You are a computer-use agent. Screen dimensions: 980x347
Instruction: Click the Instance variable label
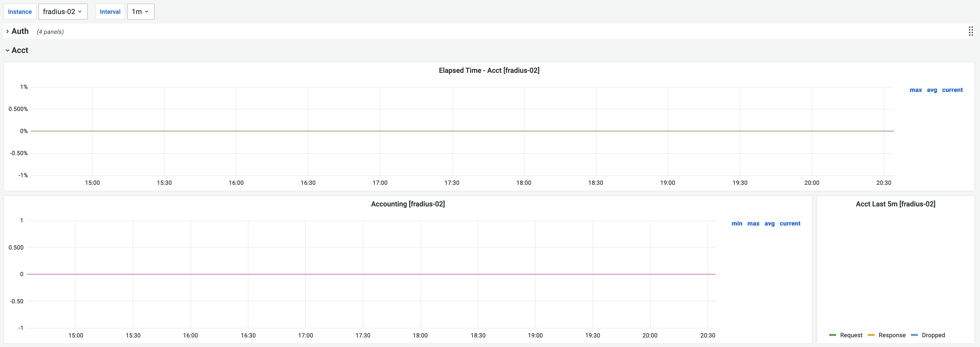(x=20, y=12)
